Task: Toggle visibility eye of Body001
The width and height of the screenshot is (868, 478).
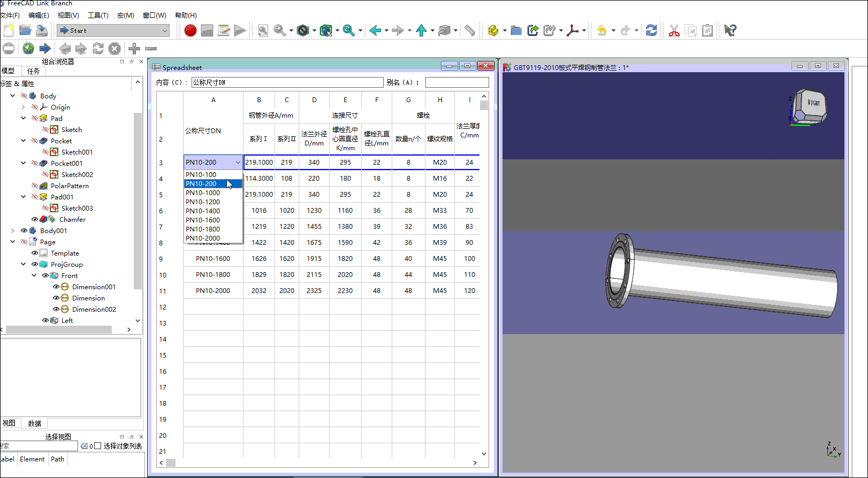Action: coord(24,230)
